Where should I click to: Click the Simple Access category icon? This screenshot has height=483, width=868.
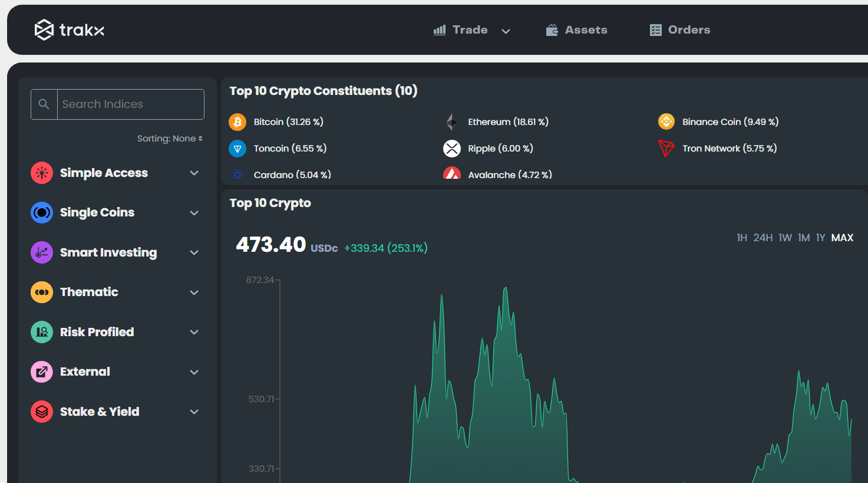tap(41, 172)
